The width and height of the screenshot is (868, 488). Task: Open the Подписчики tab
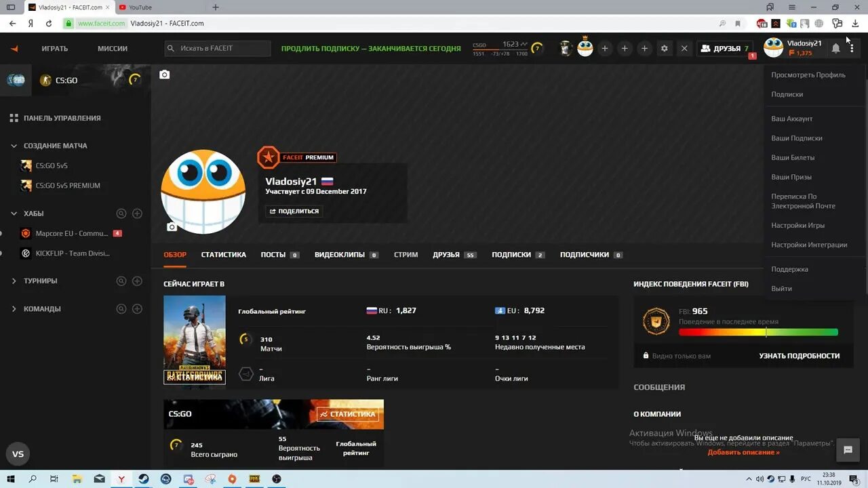(x=591, y=255)
